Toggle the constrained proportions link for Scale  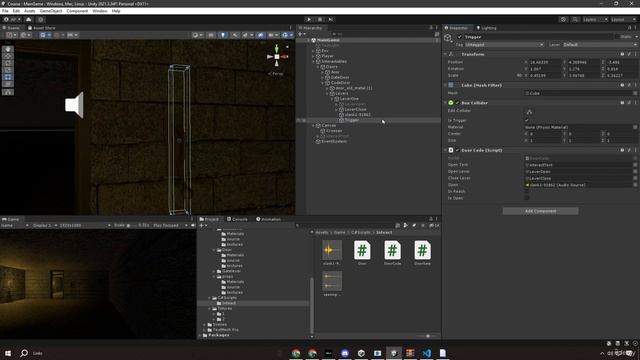pyautogui.click(x=519, y=76)
